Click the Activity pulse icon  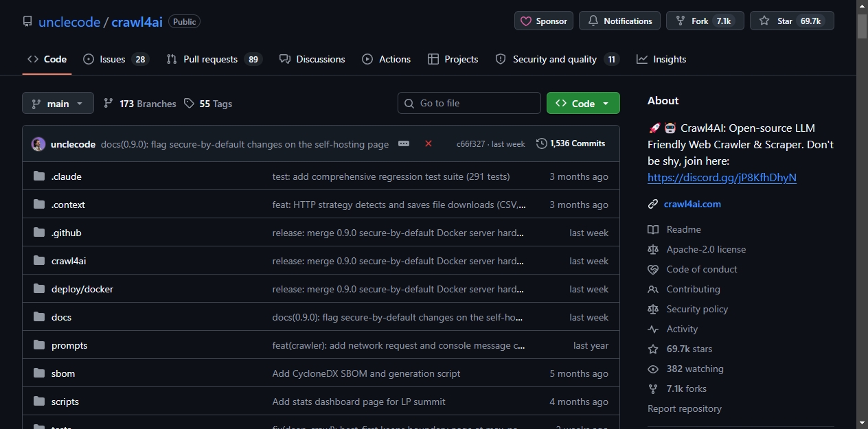pos(653,329)
